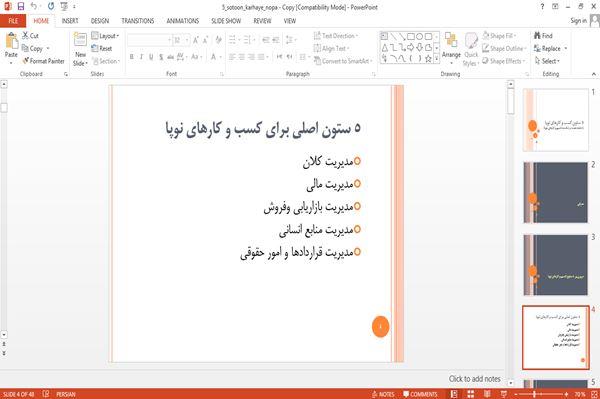
Task: Adjust the zoom slider in the status bar
Action: (534, 394)
